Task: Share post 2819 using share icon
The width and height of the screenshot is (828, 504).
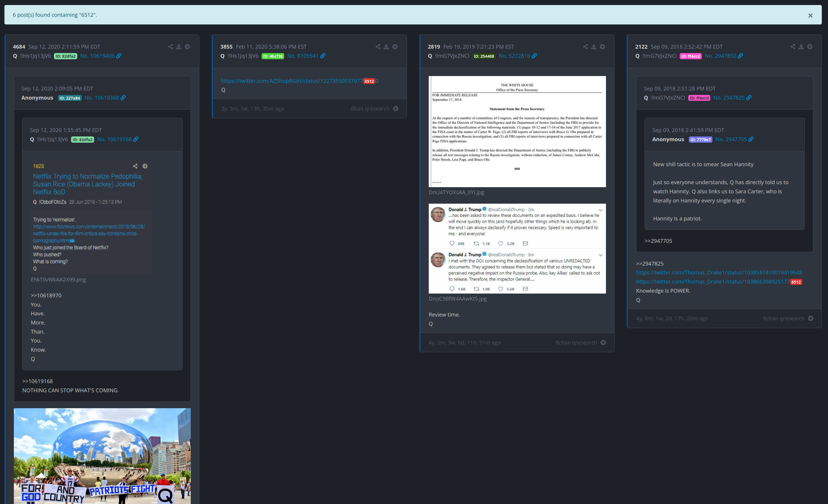Action: (x=585, y=47)
